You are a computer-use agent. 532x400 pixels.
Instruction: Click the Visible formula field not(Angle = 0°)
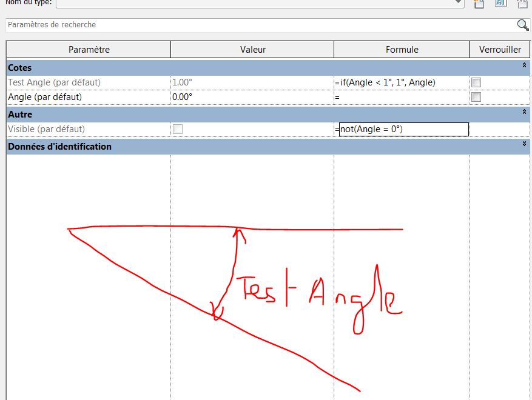coord(403,129)
